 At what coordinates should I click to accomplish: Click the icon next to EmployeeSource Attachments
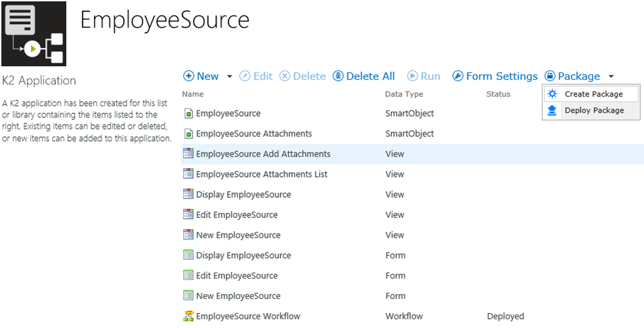[189, 134]
